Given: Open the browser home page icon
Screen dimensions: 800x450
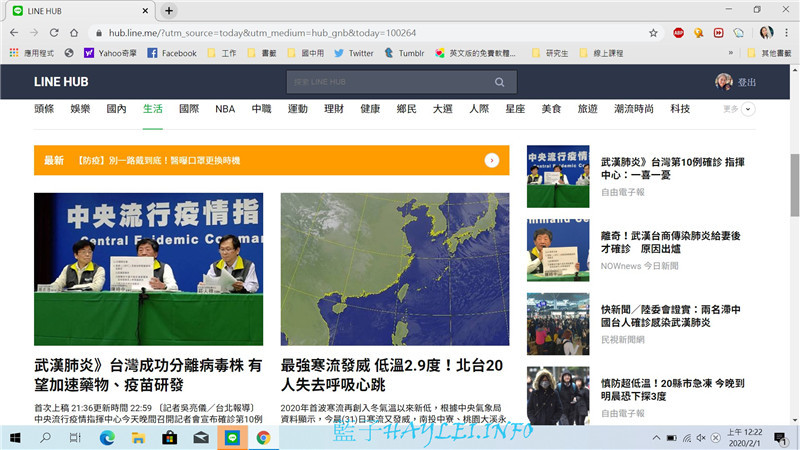Looking at the screenshot, I should click(74, 33).
